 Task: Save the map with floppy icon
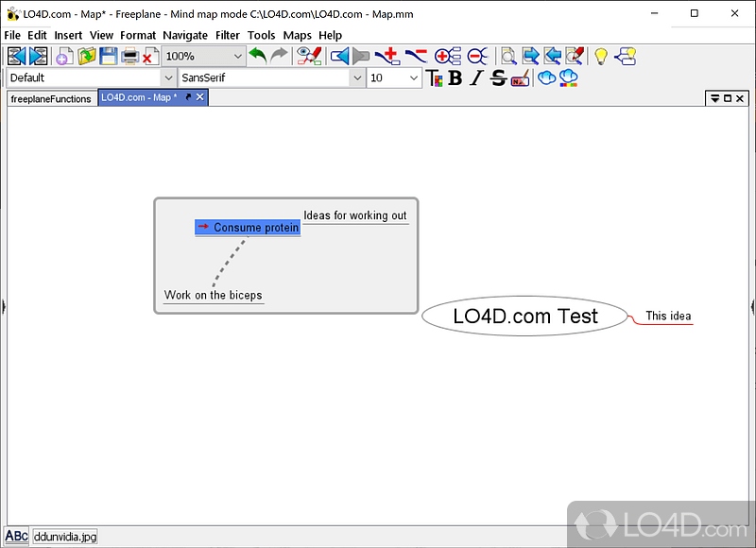(108, 56)
